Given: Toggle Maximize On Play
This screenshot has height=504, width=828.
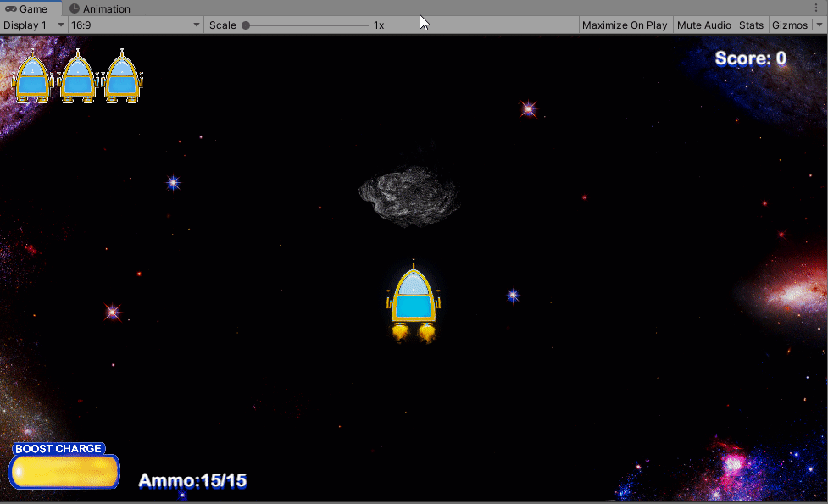Looking at the screenshot, I should tap(625, 25).
